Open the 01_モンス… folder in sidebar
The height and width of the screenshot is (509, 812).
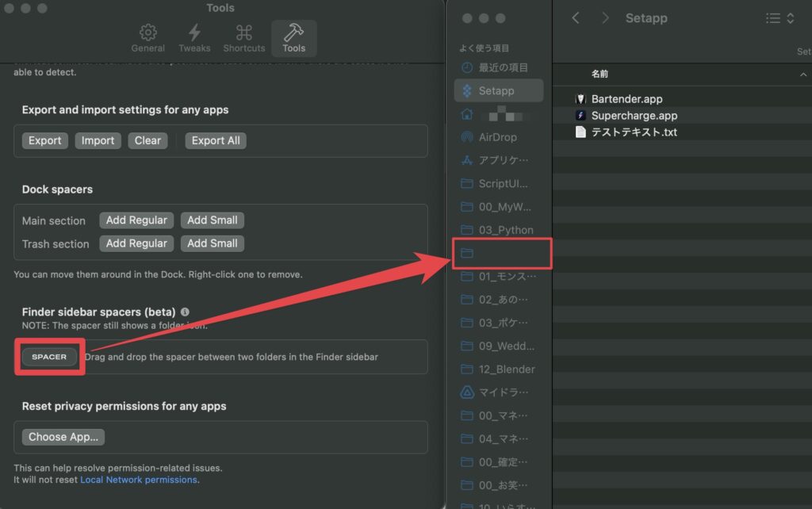499,277
